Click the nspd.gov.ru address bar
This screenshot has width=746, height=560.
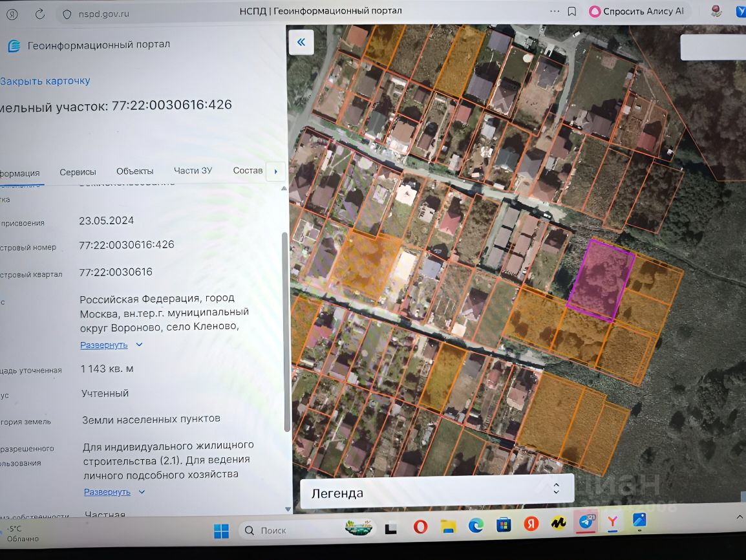(103, 14)
